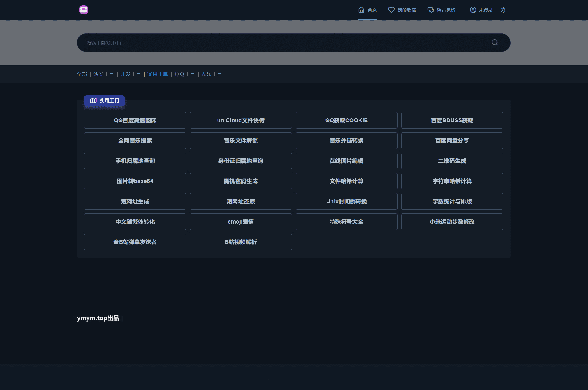This screenshot has height=390, width=588.
Task: Select the 开发工具 category filter
Action: (x=131, y=74)
